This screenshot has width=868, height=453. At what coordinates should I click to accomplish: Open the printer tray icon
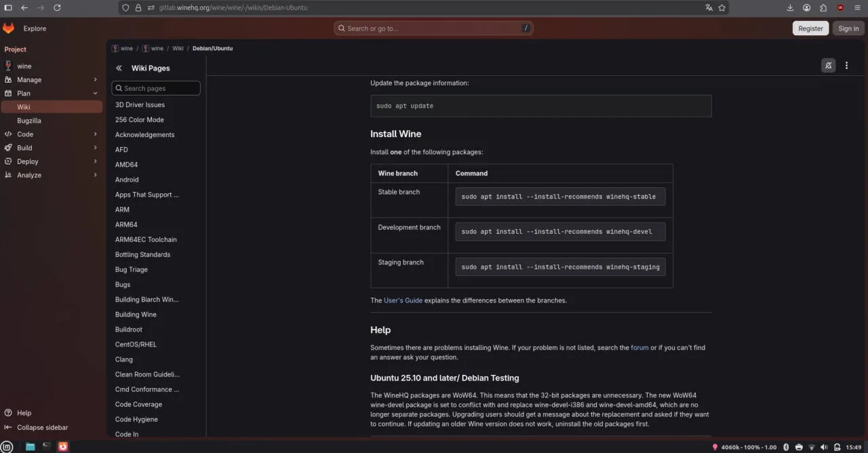coord(799,447)
